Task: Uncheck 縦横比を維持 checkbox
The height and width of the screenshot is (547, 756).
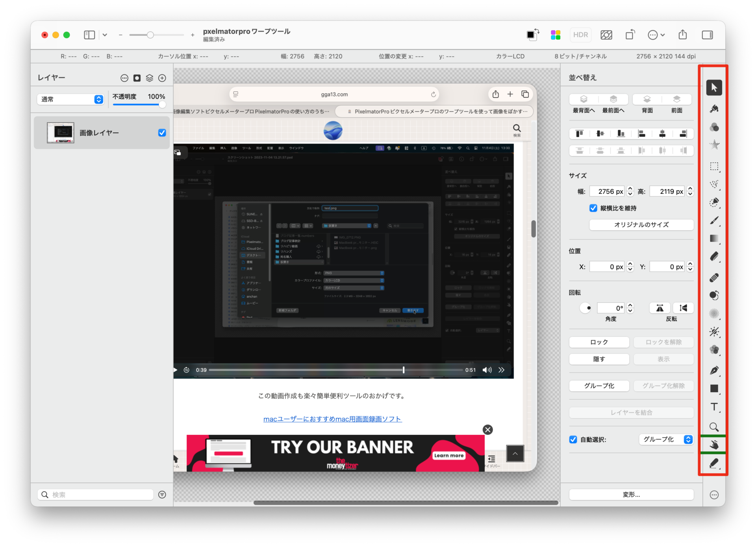Action: pos(593,208)
